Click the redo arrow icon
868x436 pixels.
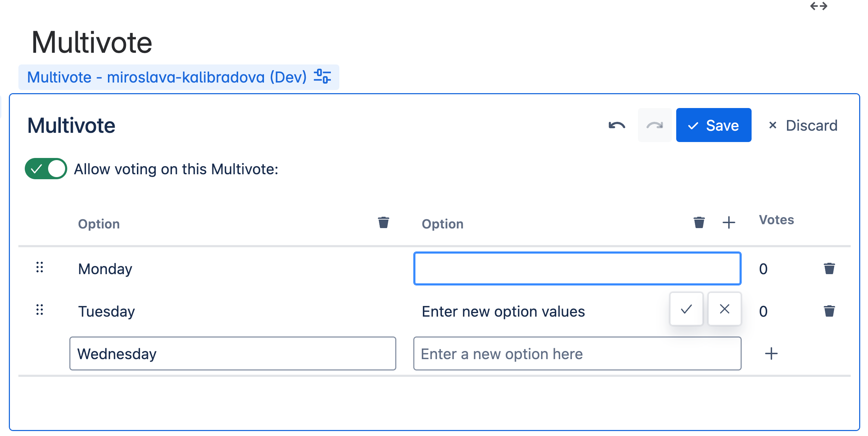tap(654, 125)
